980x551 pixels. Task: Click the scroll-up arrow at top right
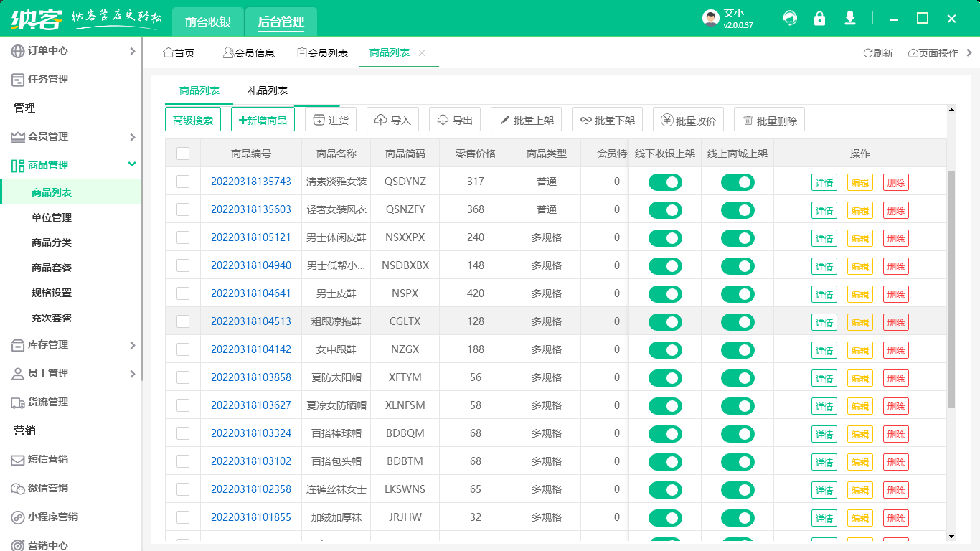pos(951,110)
